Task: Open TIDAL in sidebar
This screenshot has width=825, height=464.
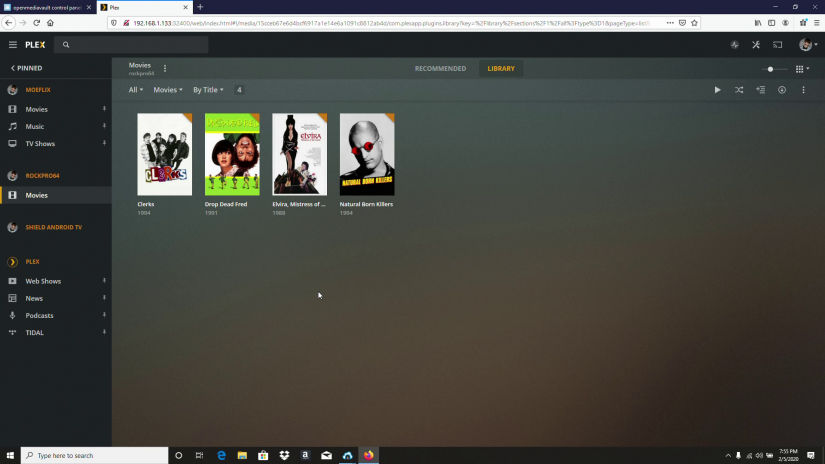Action: 35,332
